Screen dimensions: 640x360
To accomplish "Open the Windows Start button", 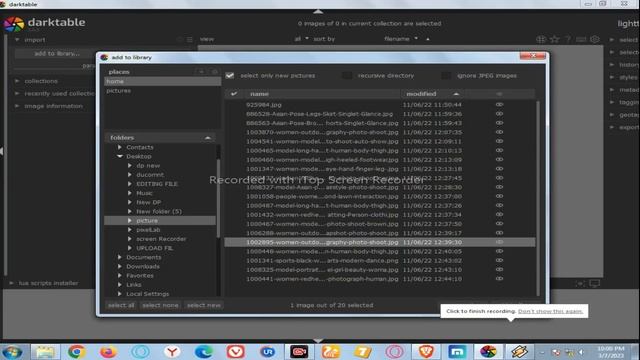I will (12, 351).
